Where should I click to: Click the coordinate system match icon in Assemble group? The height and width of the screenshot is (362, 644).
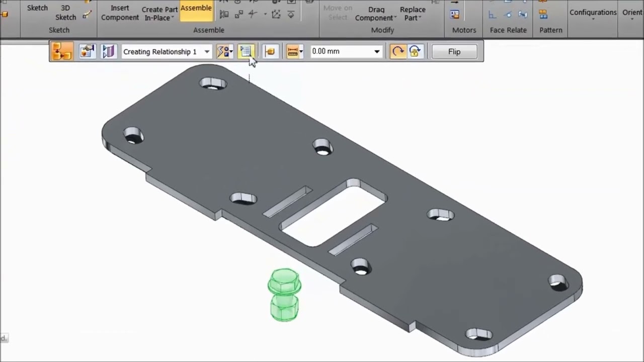276,15
